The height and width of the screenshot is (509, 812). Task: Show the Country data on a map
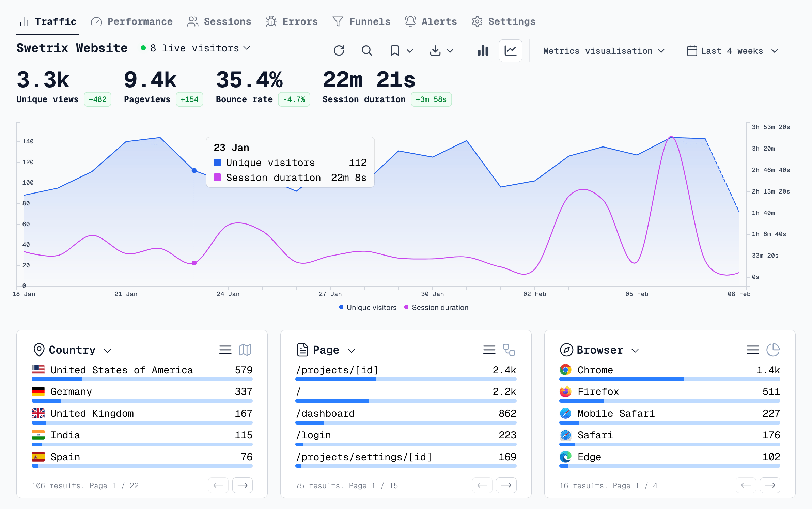tap(245, 350)
